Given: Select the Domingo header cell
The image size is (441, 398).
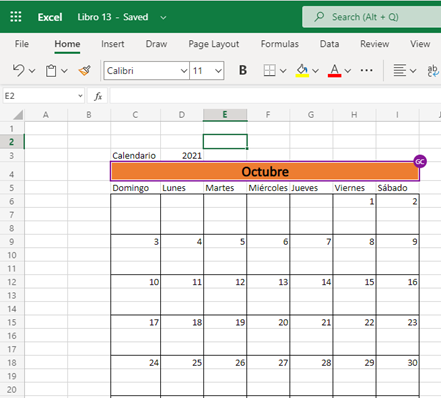Looking at the screenshot, I should 135,188.
